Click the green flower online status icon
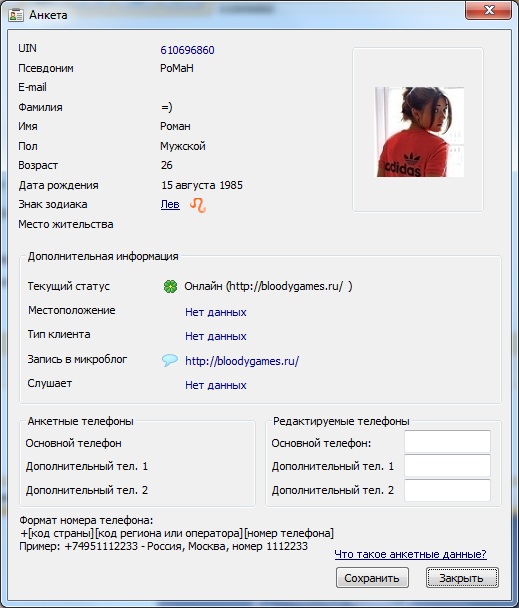Image resolution: width=519 pixels, height=608 pixels. pos(170,287)
